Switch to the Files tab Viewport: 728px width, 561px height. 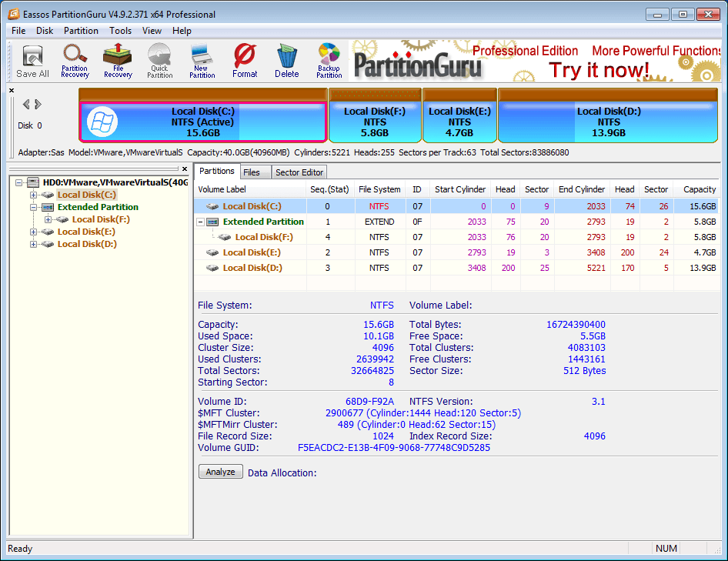coord(255,172)
